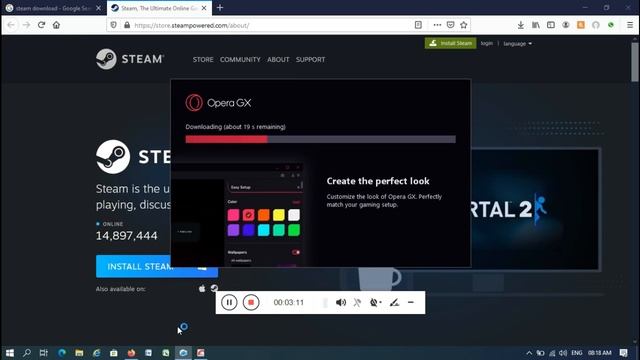Open the Steam COMMUNITY menu
This screenshot has height=360, width=640.
240,60
